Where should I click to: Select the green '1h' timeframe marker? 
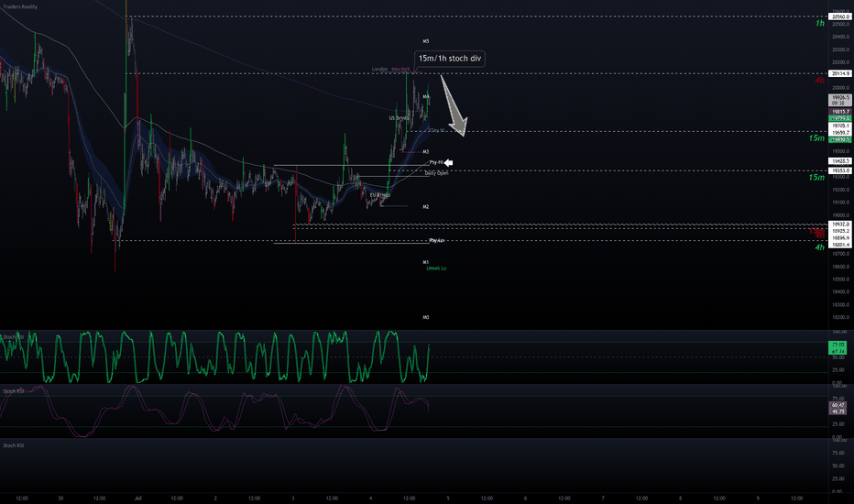coord(820,24)
